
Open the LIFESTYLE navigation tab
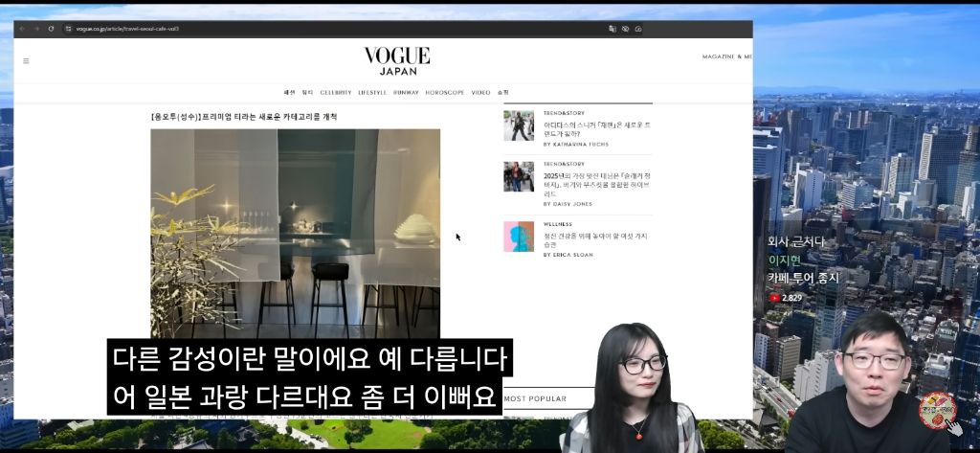(x=372, y=92)
